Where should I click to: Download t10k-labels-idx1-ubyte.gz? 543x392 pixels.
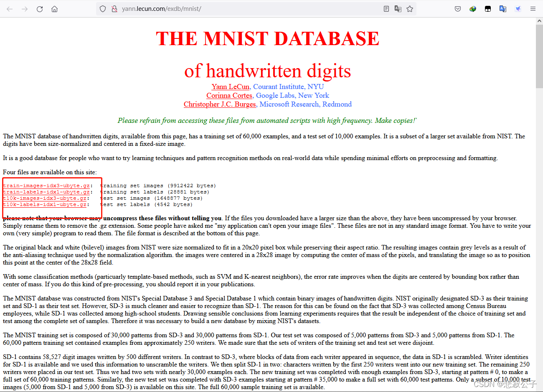45,204
